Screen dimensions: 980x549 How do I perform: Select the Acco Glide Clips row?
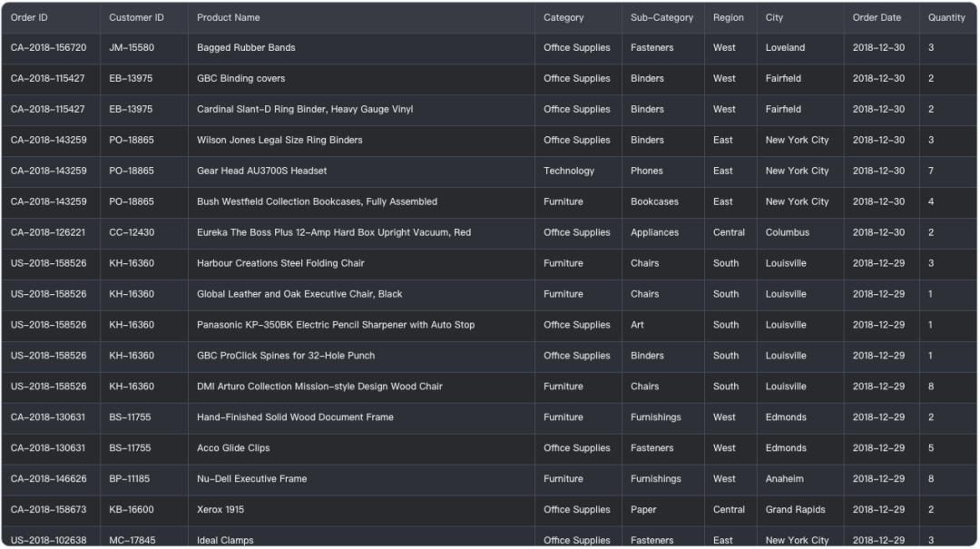[x=233, y=448]
